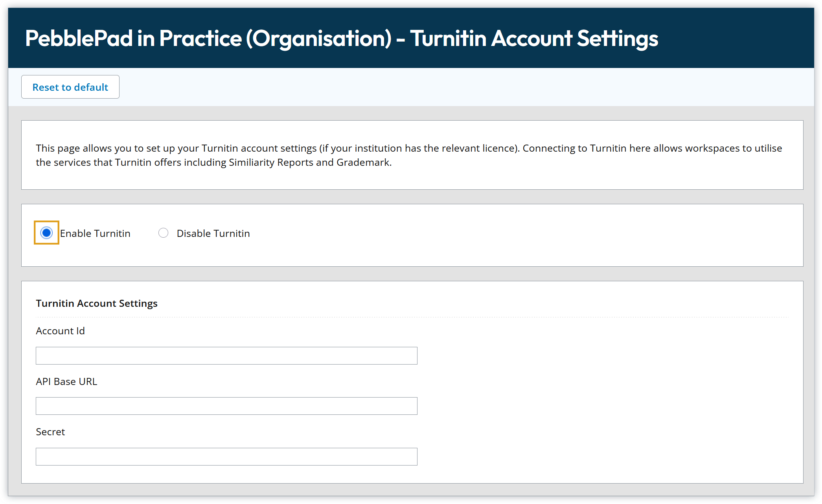Click the Reset to default button
This screenshot has height=504, width=822.
point(70,87)
